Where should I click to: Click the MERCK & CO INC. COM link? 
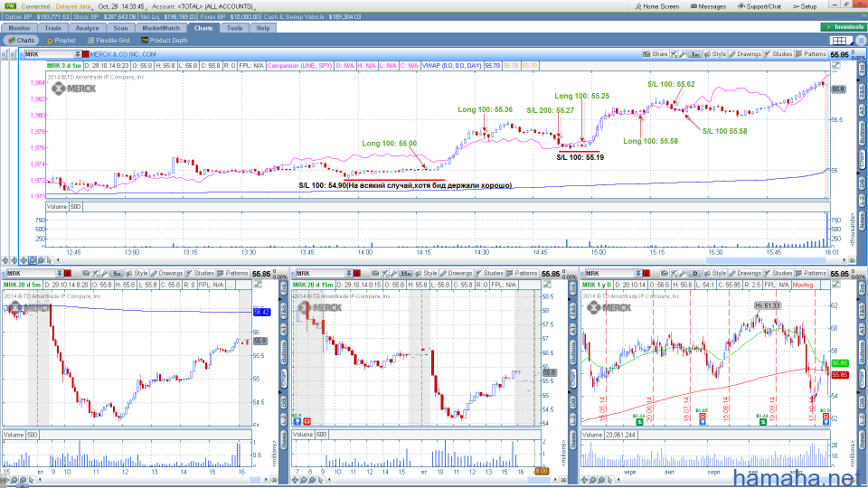(x=123, y=54)
